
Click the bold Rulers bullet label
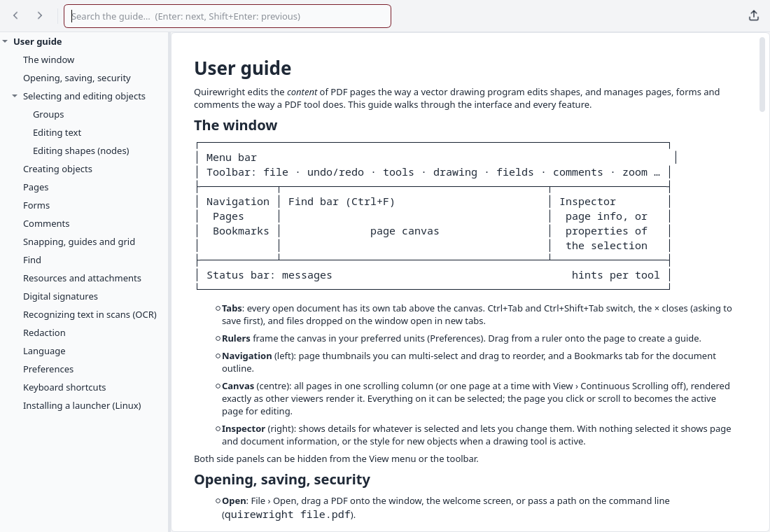(x=236, y=339)
